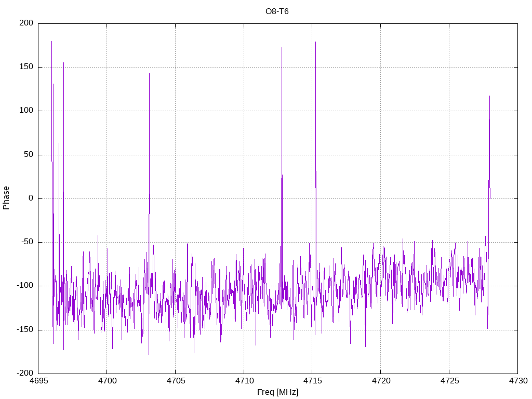Viewport: 532px width, 399px height.
Task: Click the x-axis label Freq [MHz]
Action: (x=277, y=392)
